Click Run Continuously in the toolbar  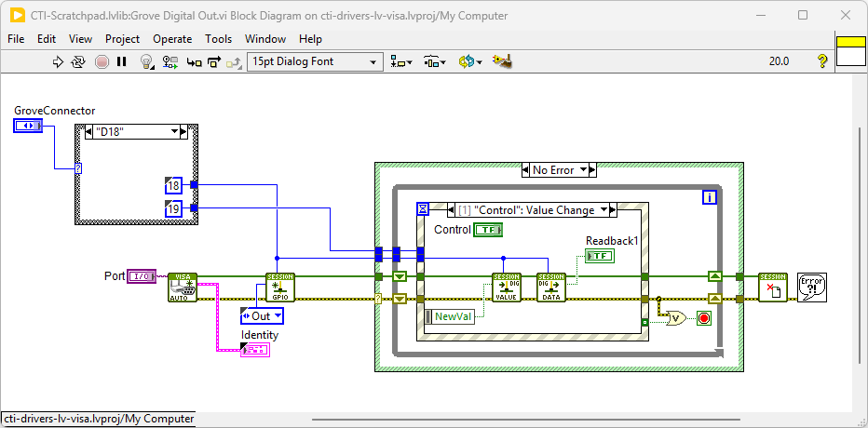(78, 61)
